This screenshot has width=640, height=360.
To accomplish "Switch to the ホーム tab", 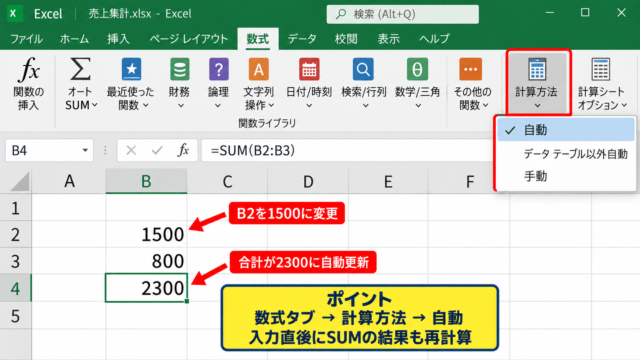I will click(x=74, y=39).
